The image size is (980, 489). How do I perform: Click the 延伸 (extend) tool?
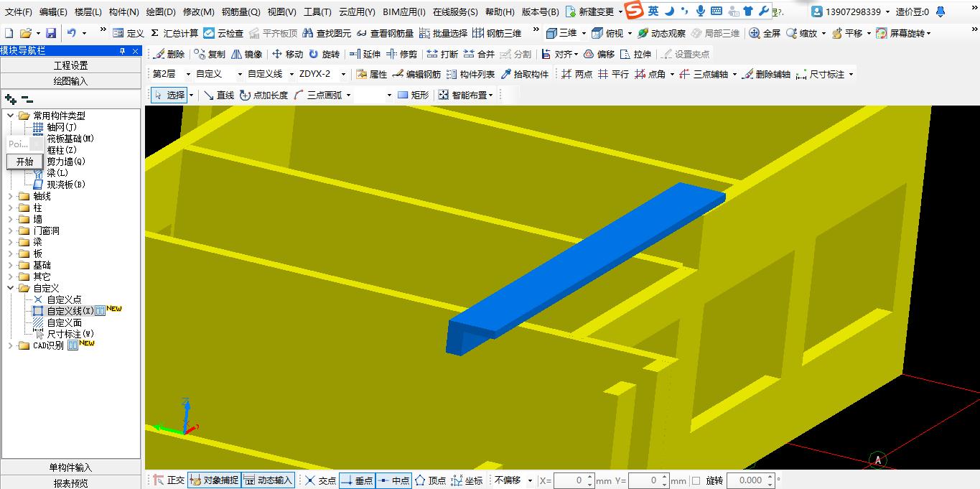pos(365,54)
